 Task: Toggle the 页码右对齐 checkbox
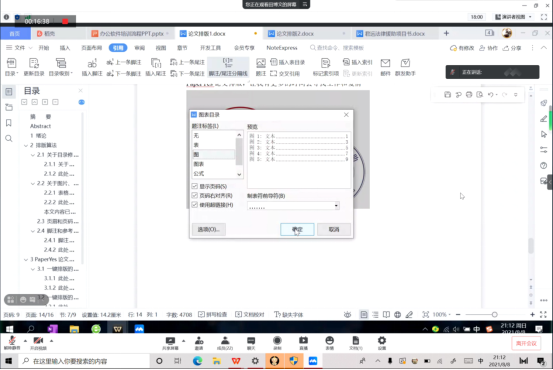[x=195, y=195]
